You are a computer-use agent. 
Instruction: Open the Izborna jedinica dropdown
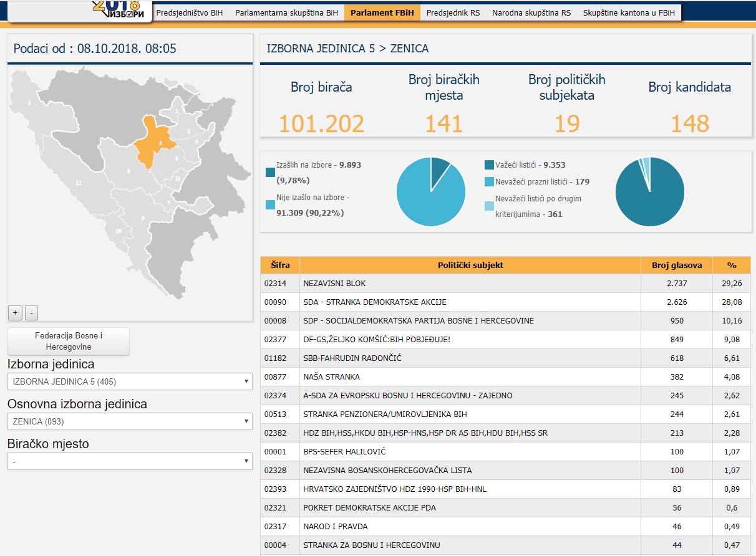tap(130, 381)
